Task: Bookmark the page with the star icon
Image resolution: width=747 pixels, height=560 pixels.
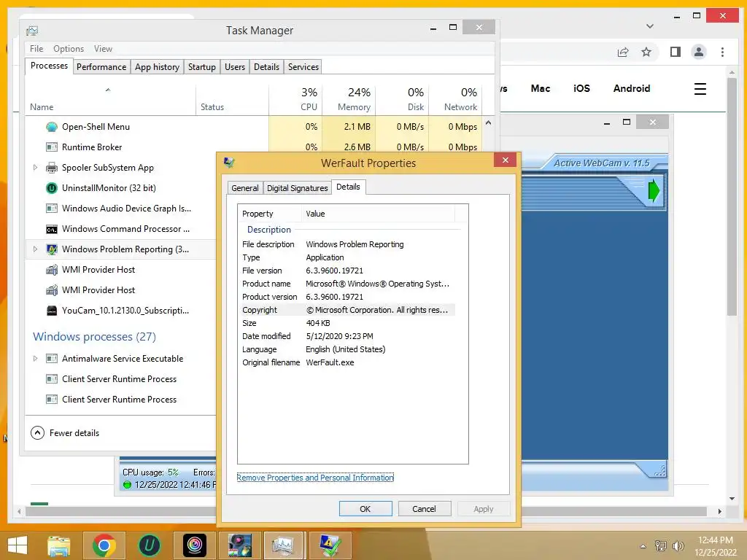Action: pyautogui.click(x=646, y=52)
